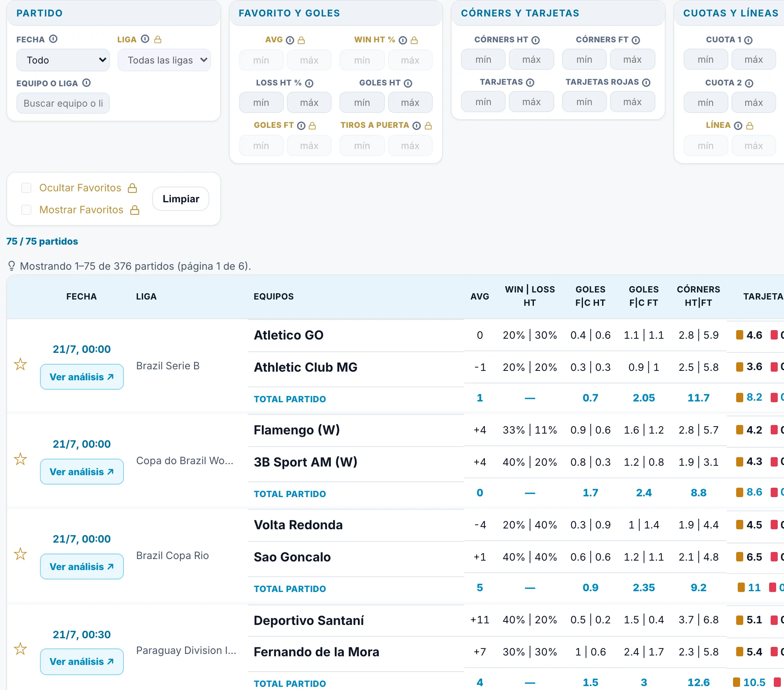Open the Todas las ligas dropdown
The image size is (784, 690).
pos(164,60)
